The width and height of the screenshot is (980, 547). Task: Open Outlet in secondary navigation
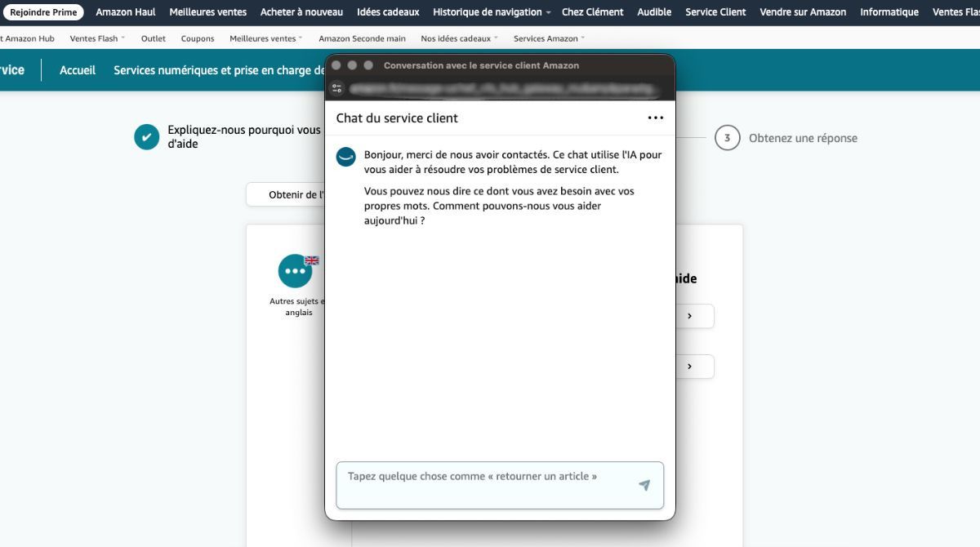click(154, 38)
